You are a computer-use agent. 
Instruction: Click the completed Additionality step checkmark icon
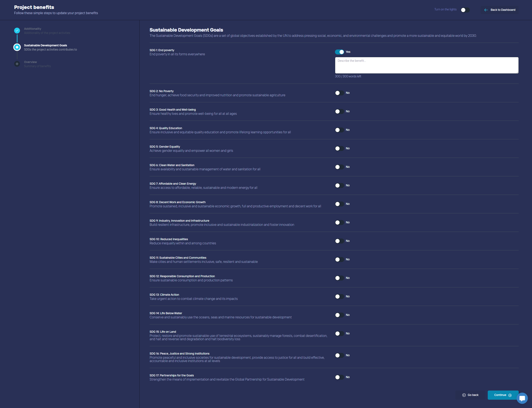17,31
